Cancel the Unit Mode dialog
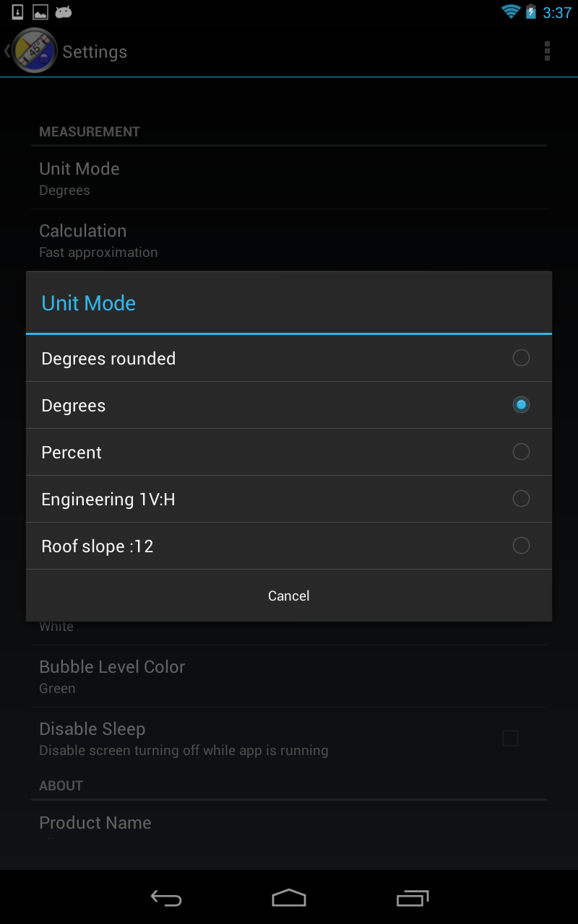Image resolution: width=578 pixels, height=924 pixels. pos(289,596)
